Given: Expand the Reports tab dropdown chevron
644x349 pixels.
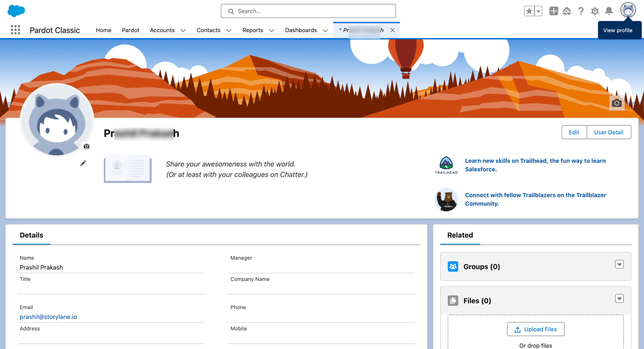Looking at the screenshot, I should click(x=271, y=30).
